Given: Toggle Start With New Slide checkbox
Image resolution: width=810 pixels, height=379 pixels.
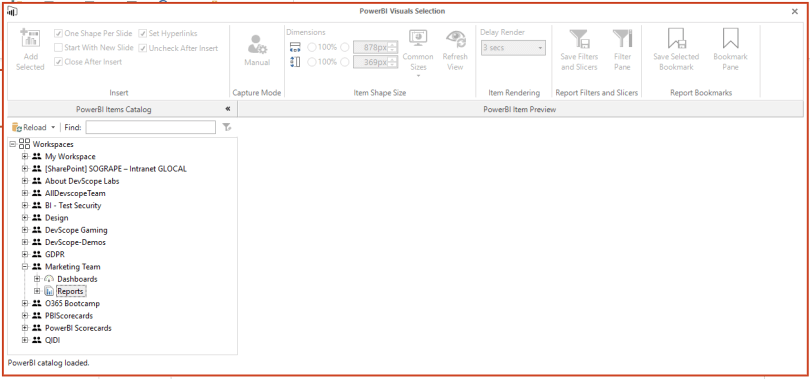Looking at the screenshot, I should click(x=58, y=48).
